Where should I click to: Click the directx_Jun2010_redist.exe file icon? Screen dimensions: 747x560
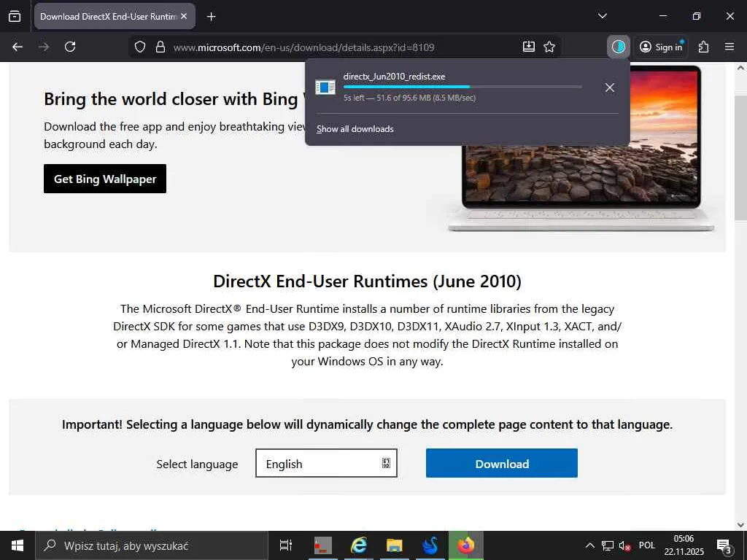click(x=325, y=87)
